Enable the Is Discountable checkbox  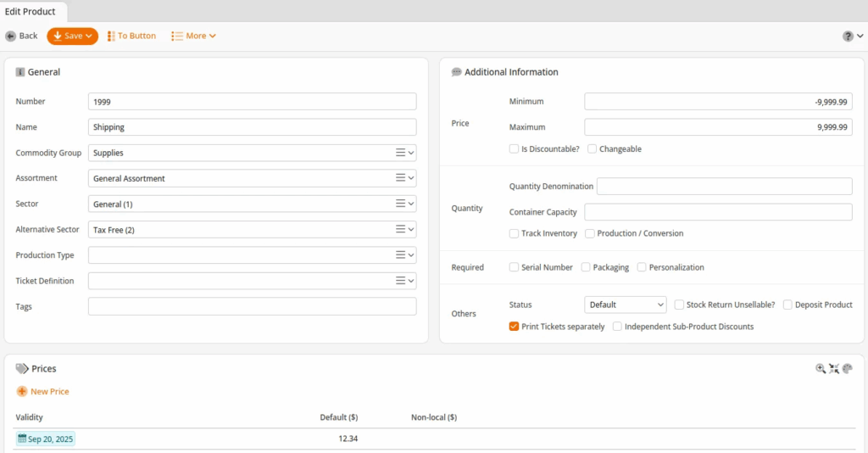coord(515,148)
